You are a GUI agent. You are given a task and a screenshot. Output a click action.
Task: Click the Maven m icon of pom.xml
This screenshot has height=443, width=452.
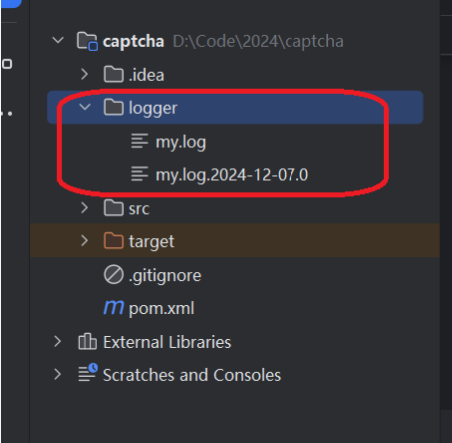(x=114, y=307)
